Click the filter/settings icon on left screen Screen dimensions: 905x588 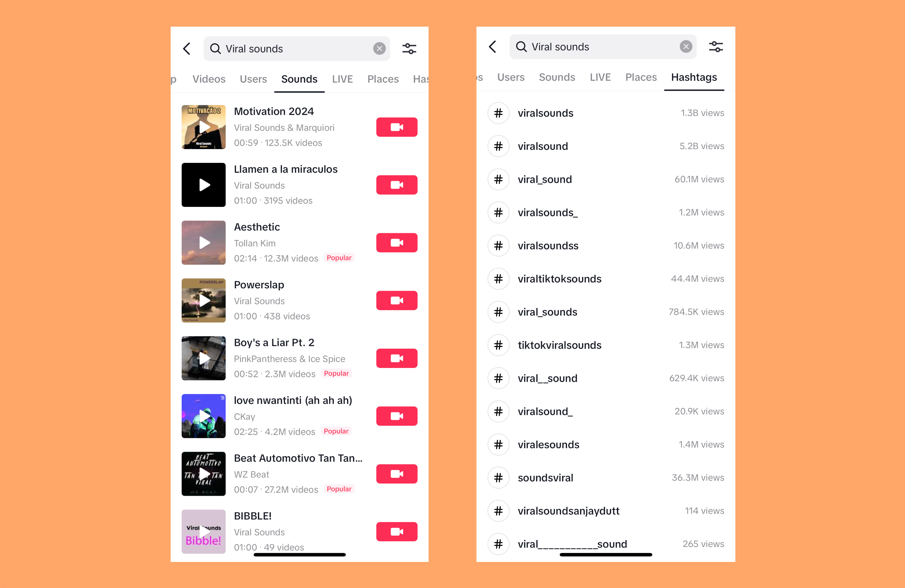click(410, 48)
